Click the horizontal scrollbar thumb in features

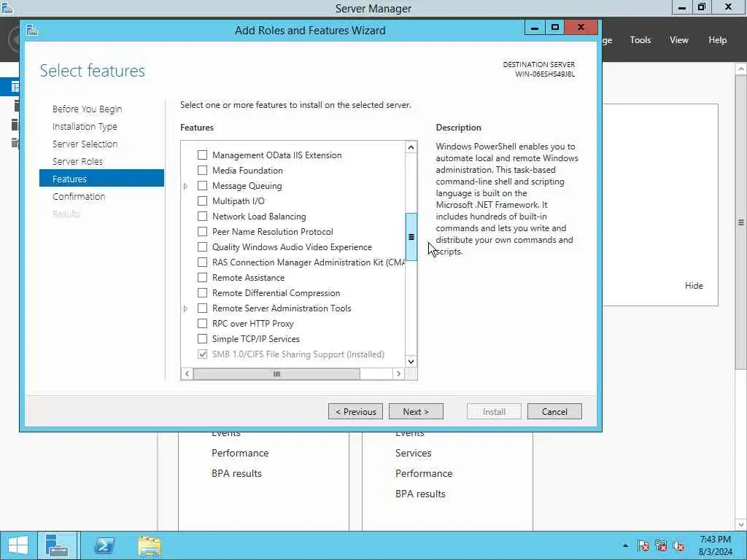[x=276, y=374]
